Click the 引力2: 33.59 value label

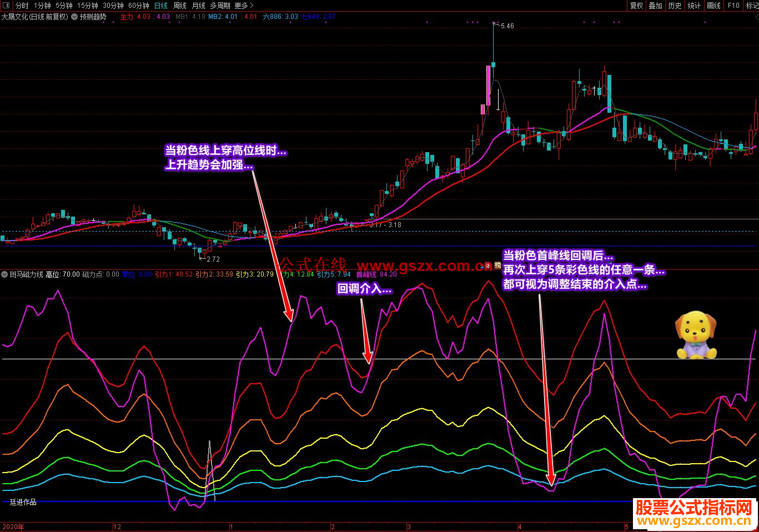tap(214, 274)
